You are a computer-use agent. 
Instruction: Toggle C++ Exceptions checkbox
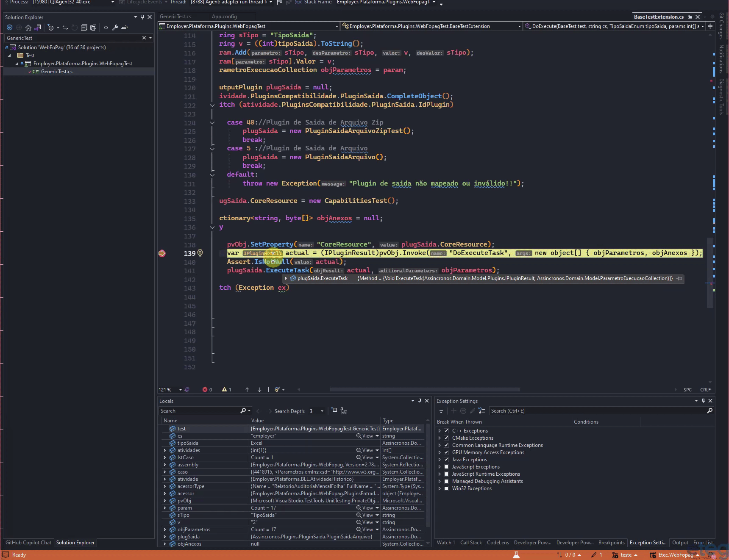point(446,431)
